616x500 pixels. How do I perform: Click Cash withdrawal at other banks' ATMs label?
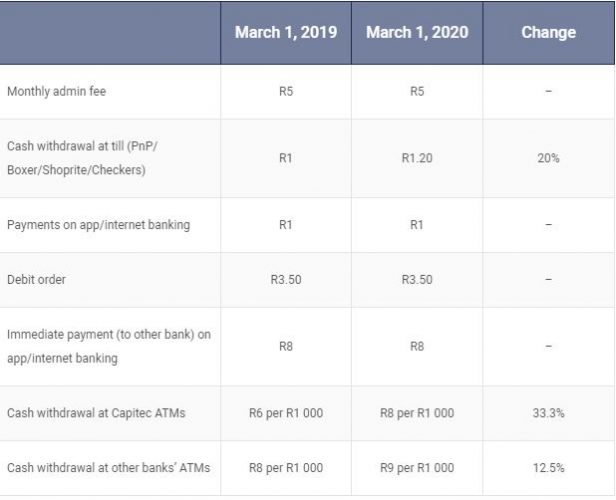click(x=109, y=468)
